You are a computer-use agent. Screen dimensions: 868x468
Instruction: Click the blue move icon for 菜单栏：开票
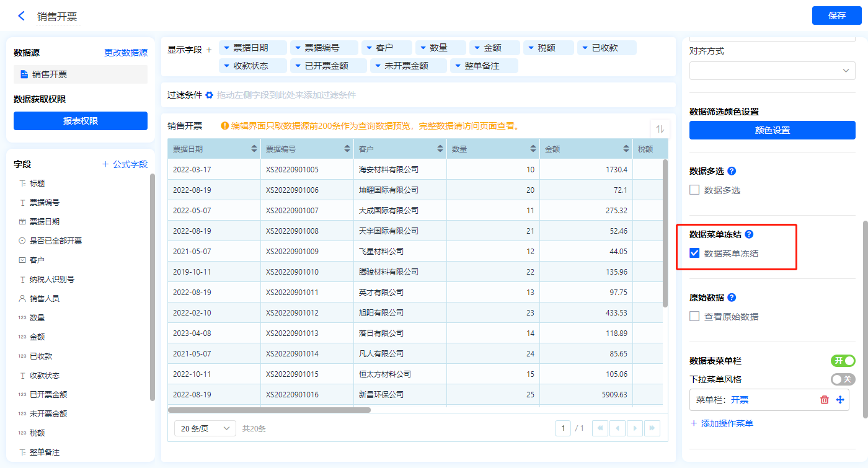coord(840,400)
